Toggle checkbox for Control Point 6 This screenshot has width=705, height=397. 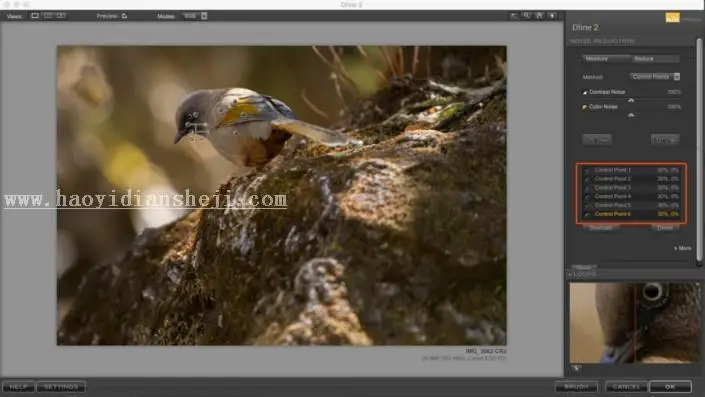pyautogui.click(x=587, y=214)
